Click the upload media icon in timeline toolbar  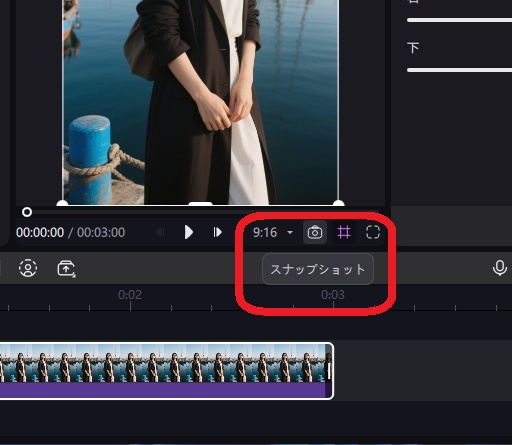[x=66, y=268]
